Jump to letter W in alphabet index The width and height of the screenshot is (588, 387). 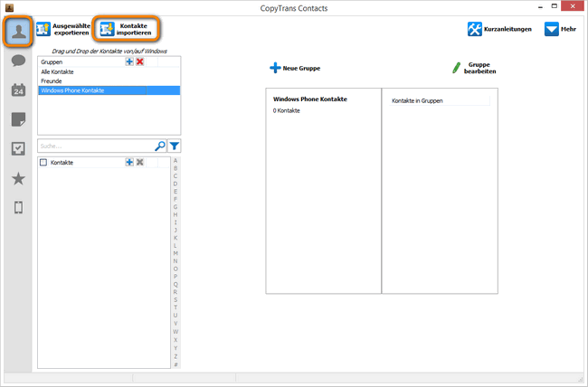(x=175, y=332)
